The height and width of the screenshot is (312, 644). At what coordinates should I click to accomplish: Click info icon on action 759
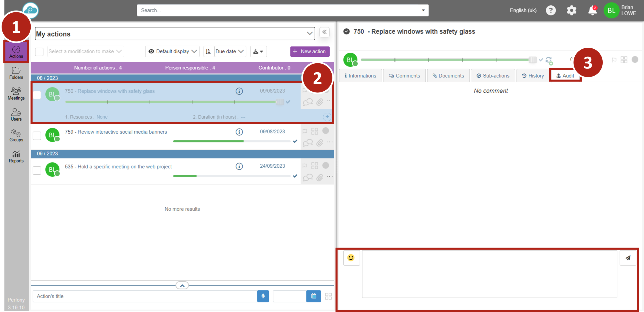tap(239, 132)
